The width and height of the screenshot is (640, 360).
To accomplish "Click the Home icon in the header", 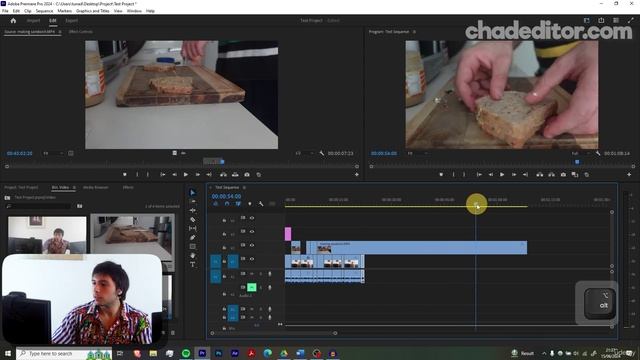I will [x=13, y=20].
